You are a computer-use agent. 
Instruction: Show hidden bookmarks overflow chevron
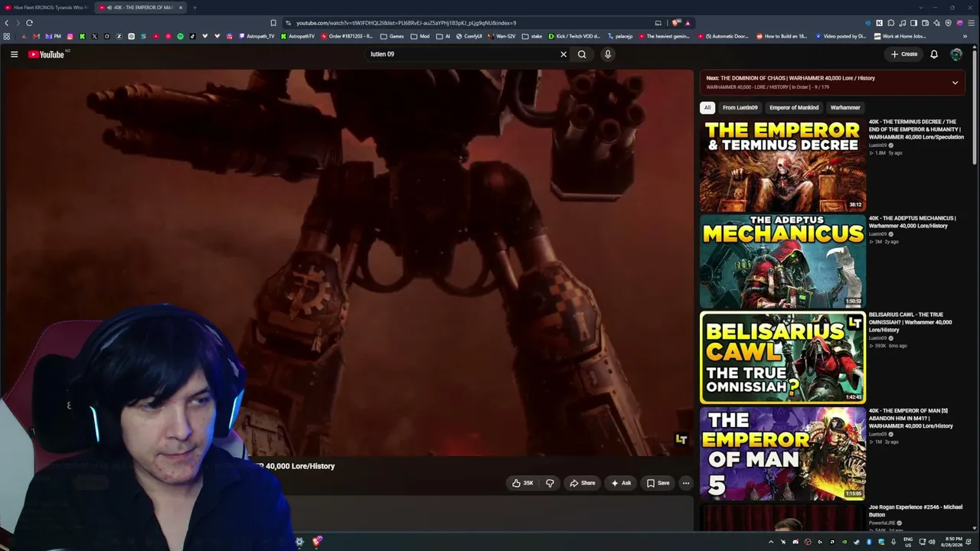pos(965,36)
